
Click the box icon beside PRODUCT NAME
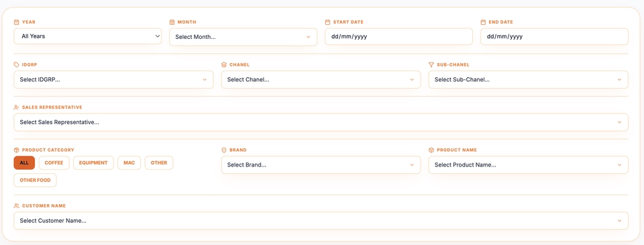(431, 150)
